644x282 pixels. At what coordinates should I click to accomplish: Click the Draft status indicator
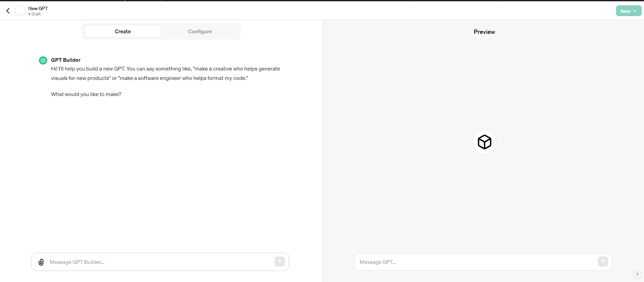[35, 14]
